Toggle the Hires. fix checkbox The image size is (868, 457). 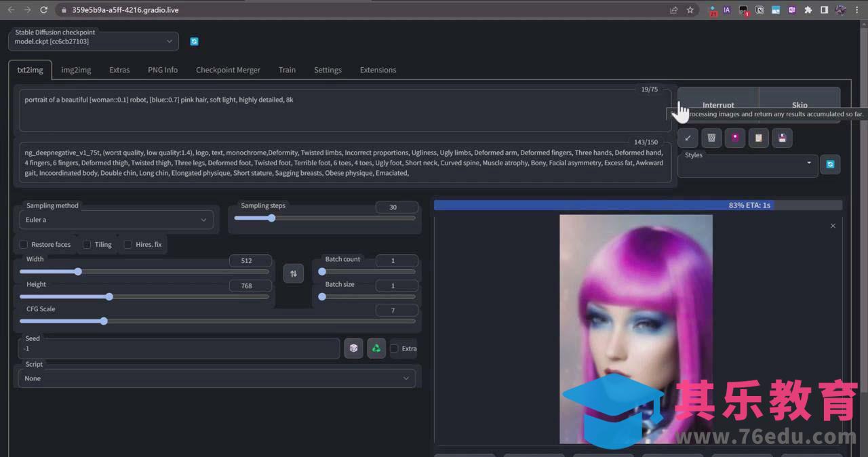point(127,245)
